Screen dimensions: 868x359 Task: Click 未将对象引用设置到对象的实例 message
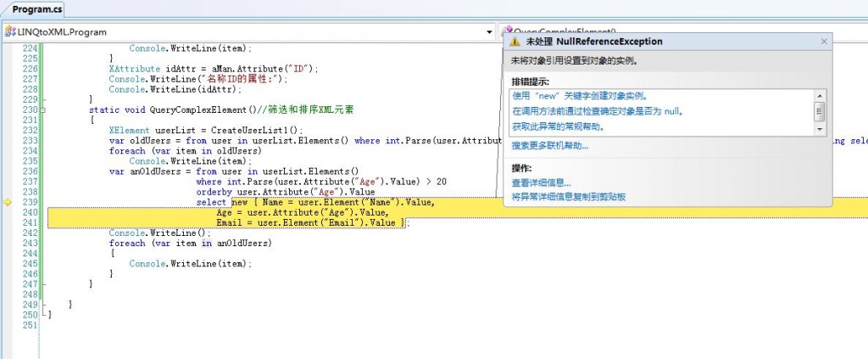coord(574,61)
